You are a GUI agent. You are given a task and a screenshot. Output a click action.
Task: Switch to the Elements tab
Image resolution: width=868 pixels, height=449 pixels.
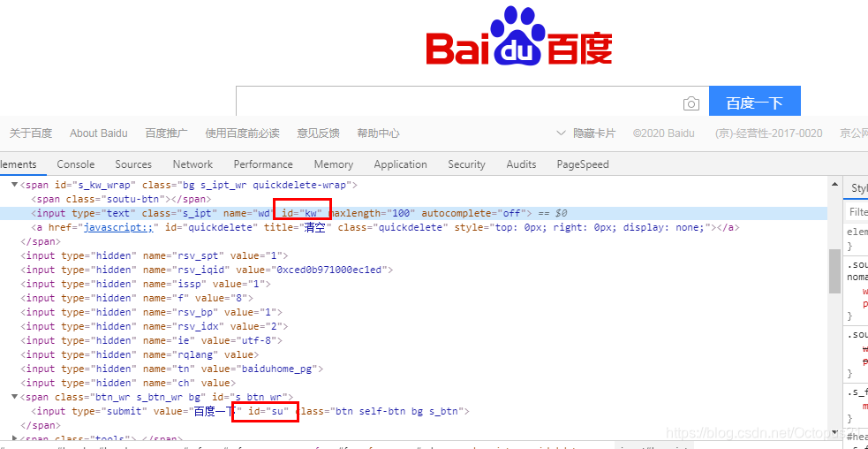pos(18,164)
